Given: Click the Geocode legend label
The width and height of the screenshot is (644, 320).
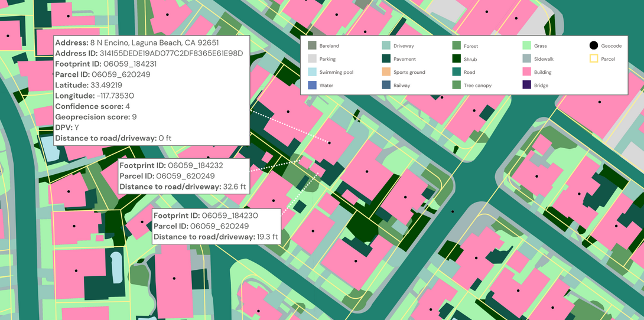Looking at the screenshot, I should point(611,47).
